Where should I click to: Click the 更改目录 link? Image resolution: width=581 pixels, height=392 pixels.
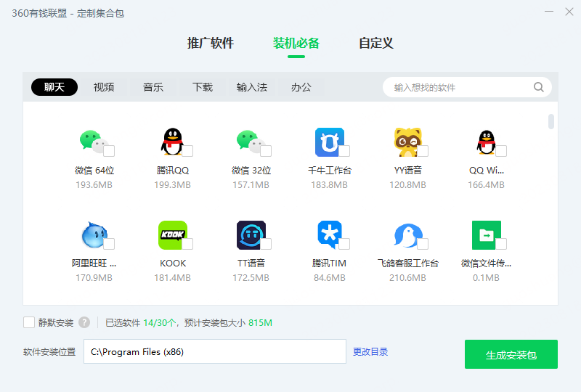click(x=370, y=351)
